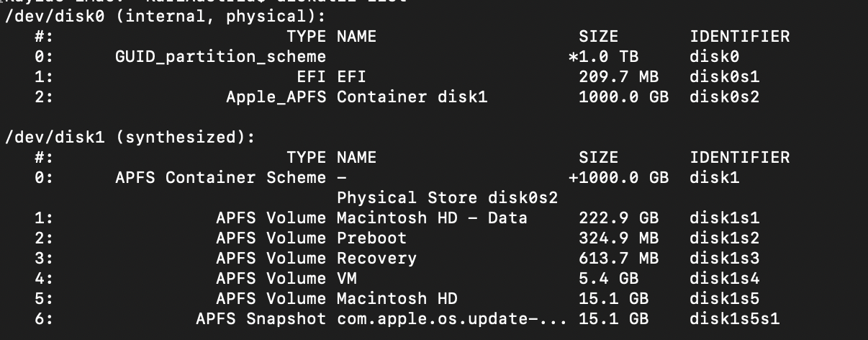Click the disk1s2 identifier

(724, 238)
